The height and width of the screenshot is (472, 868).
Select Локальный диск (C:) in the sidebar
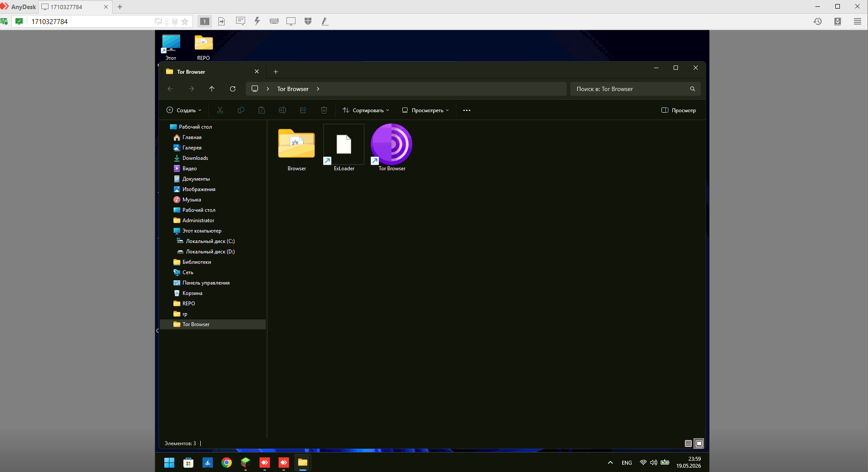coord(210,241)
